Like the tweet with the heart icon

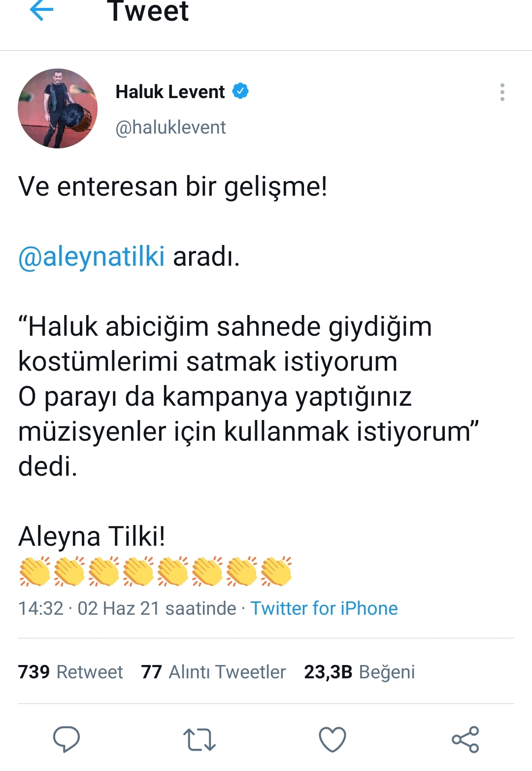click(332, 739)
